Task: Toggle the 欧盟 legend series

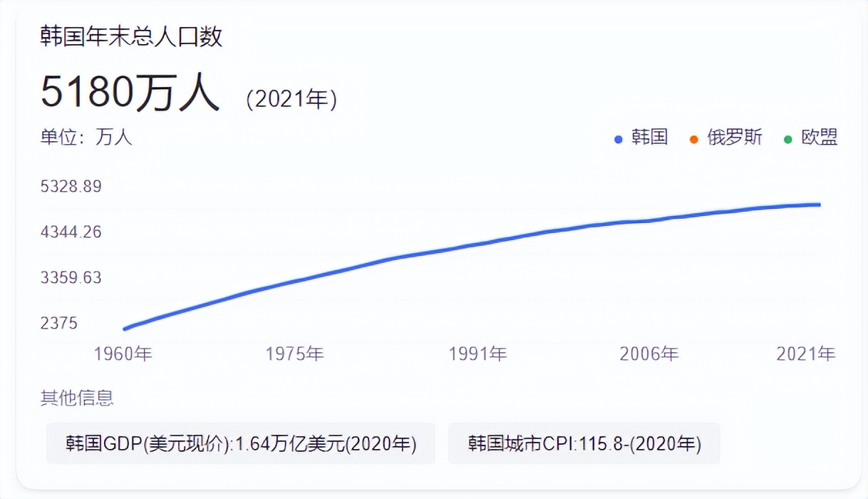Action: 811,138
